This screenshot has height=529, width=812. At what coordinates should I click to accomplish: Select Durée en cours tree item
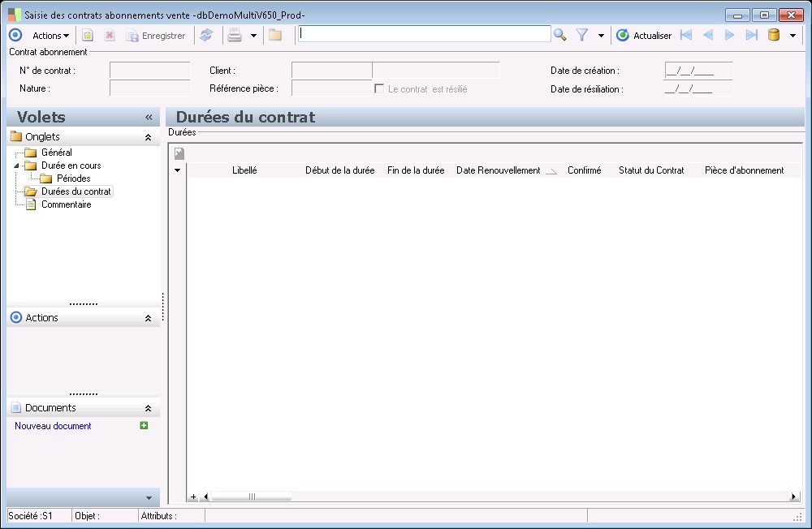pos(71,166)
